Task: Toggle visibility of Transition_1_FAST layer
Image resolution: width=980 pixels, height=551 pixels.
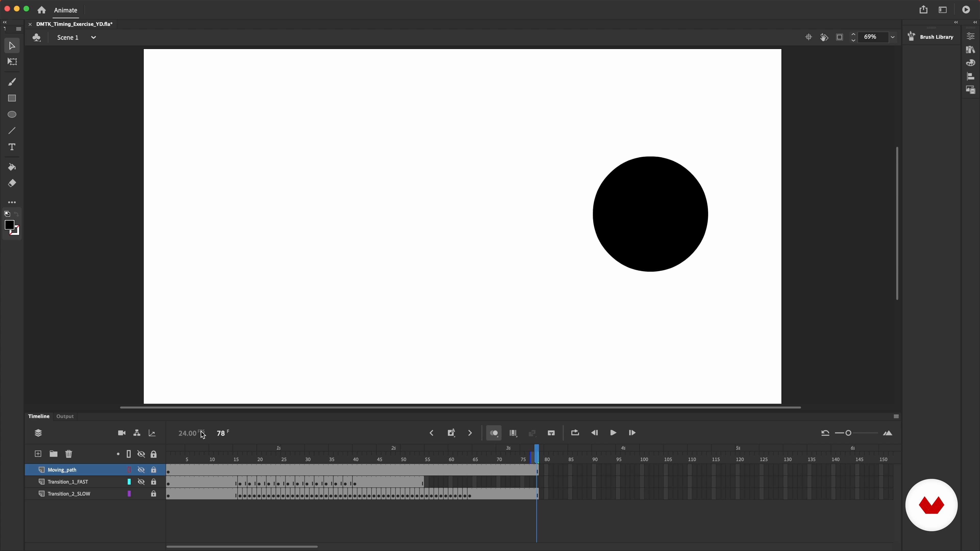Action: tap(141, 482)
